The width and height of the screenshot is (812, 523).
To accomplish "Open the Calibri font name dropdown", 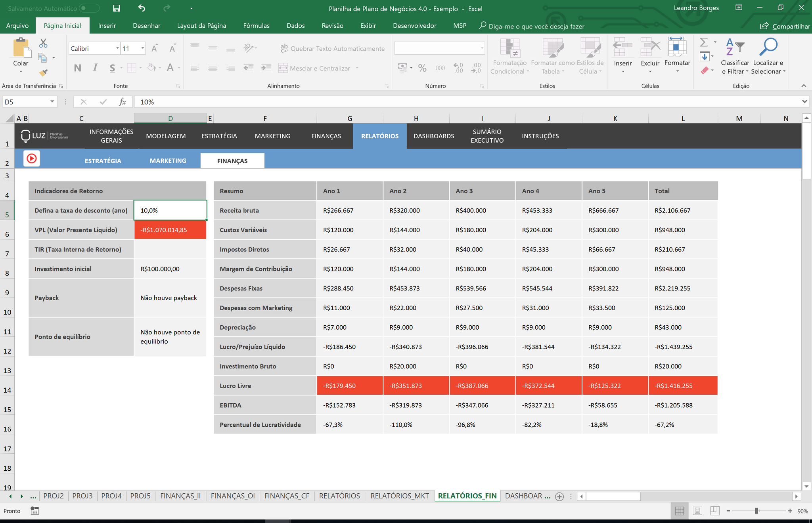I will pyautogui.click(x=117, y=48).
